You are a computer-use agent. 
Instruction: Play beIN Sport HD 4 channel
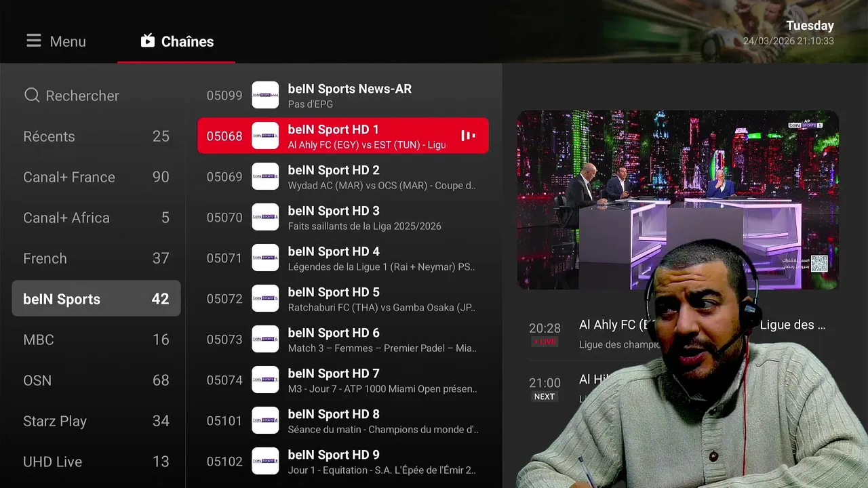[342, 258]
